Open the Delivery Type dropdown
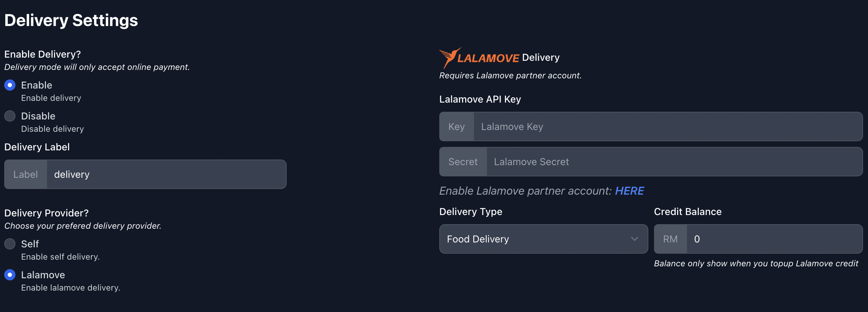 point(543,239)
